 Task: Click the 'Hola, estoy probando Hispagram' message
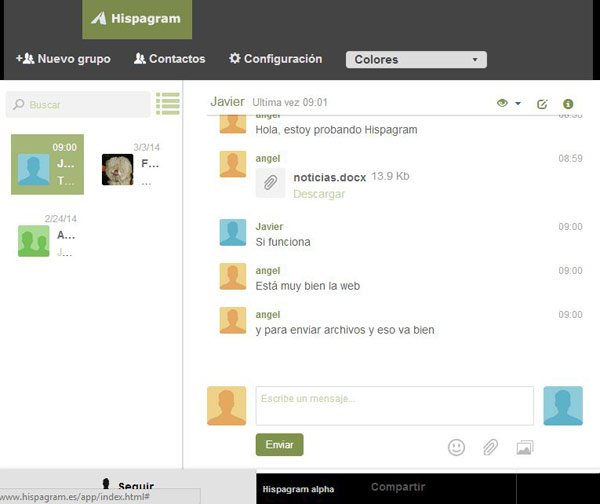tap(336, 130)
